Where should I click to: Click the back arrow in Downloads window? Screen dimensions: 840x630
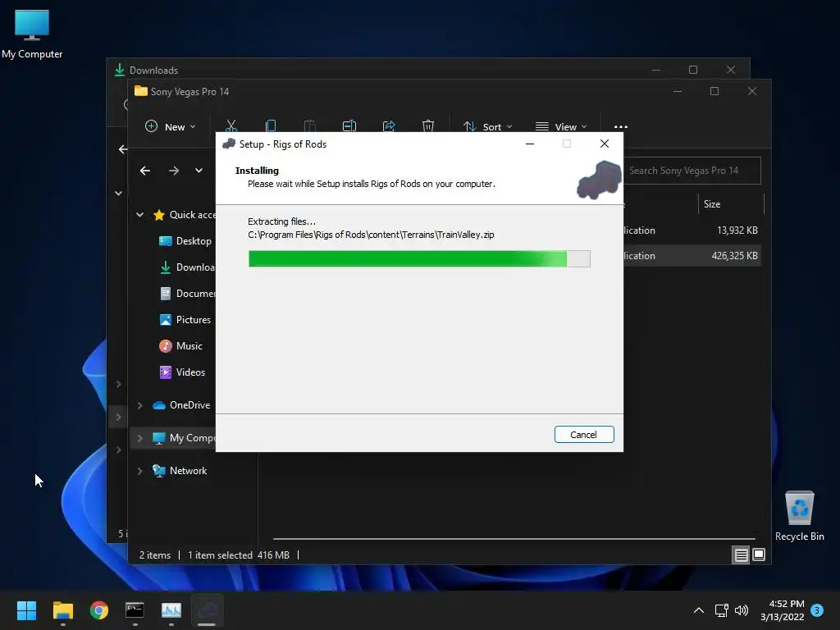coord(123,149)
